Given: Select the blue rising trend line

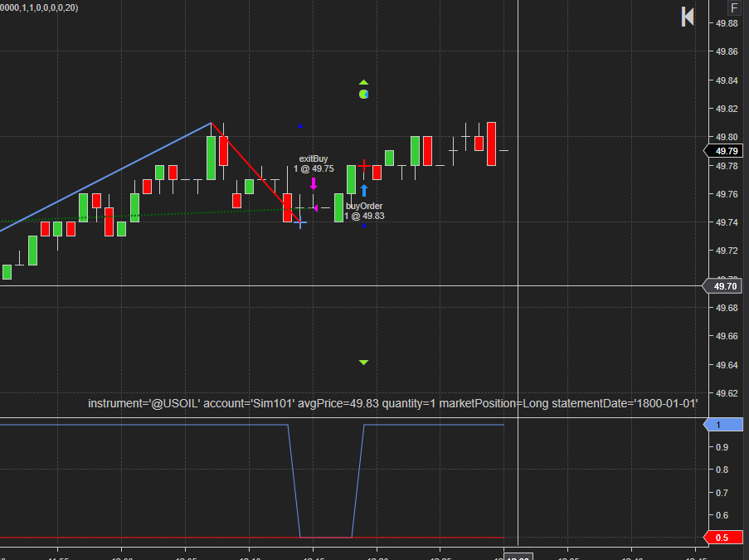Looking at the screenshot, I should point(105,178).
